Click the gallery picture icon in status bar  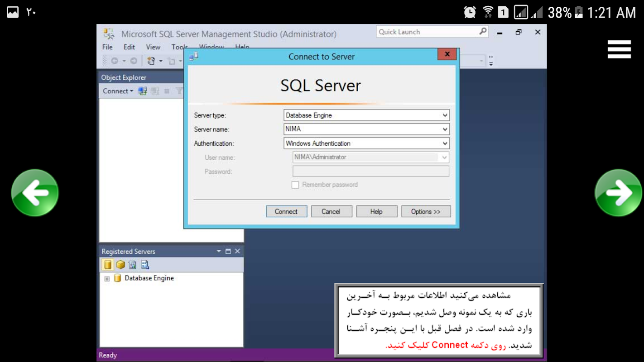pos(13,12)
